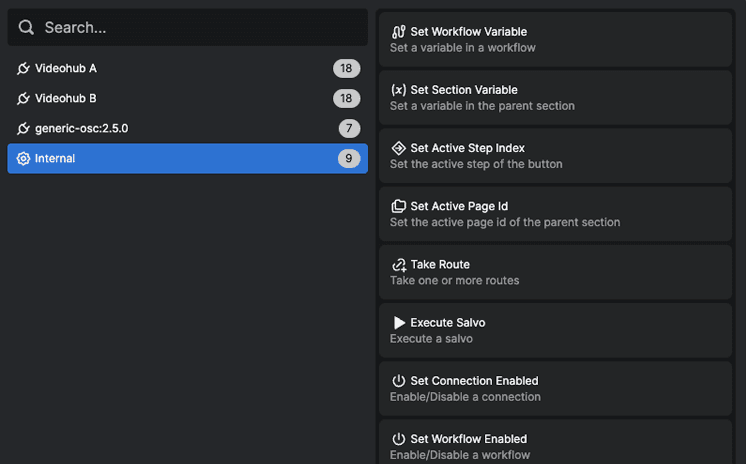Click the Internal gear icon

[x=23, y=158]
